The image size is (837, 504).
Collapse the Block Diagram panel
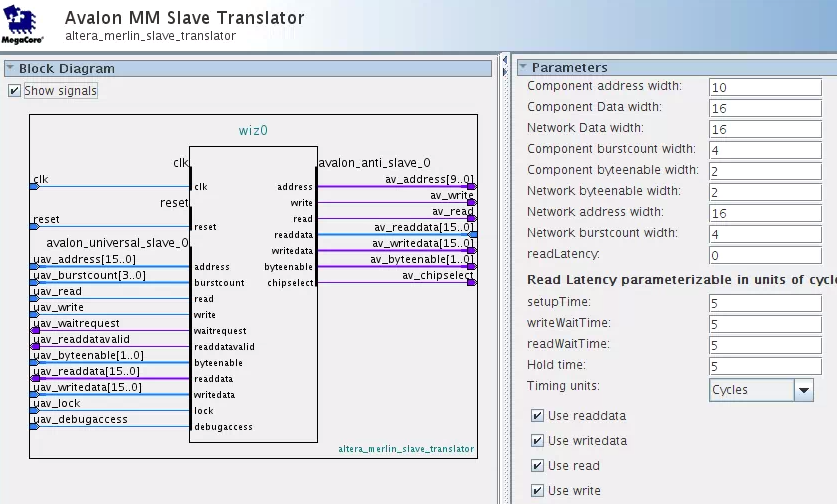(10, 68)
